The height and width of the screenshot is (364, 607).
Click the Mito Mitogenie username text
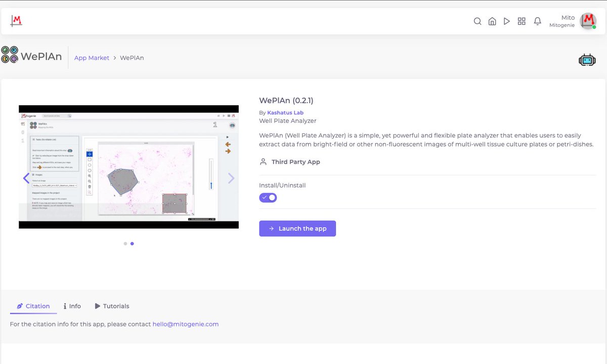coord(562,21)
